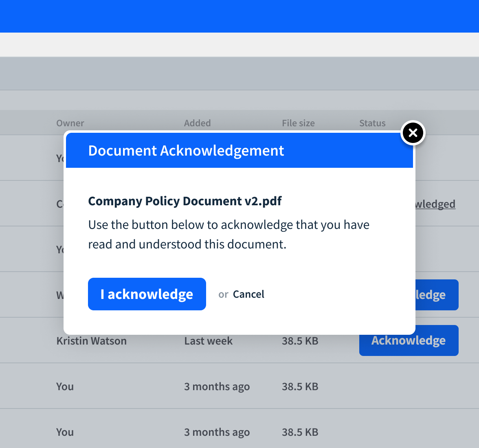Select the Kristin Watson owner name
The height and width of the screenshot is (448, 479).
[x=92, y=341]
